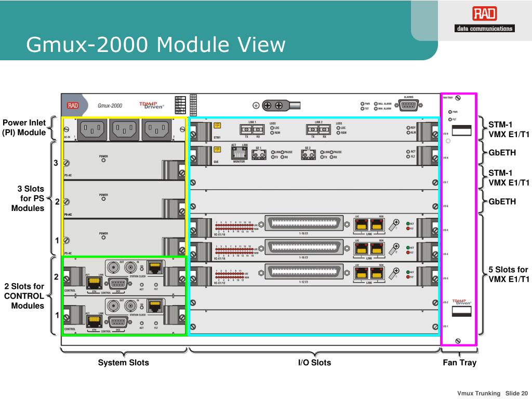Click the ETH port on CONTROL module 1

(x=95, y=321)
